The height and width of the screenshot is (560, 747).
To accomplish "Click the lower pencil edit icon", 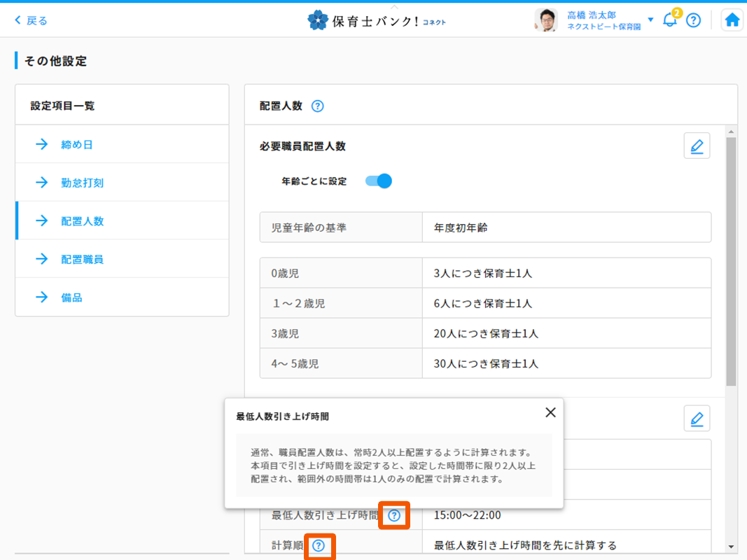I will [697, 419].
